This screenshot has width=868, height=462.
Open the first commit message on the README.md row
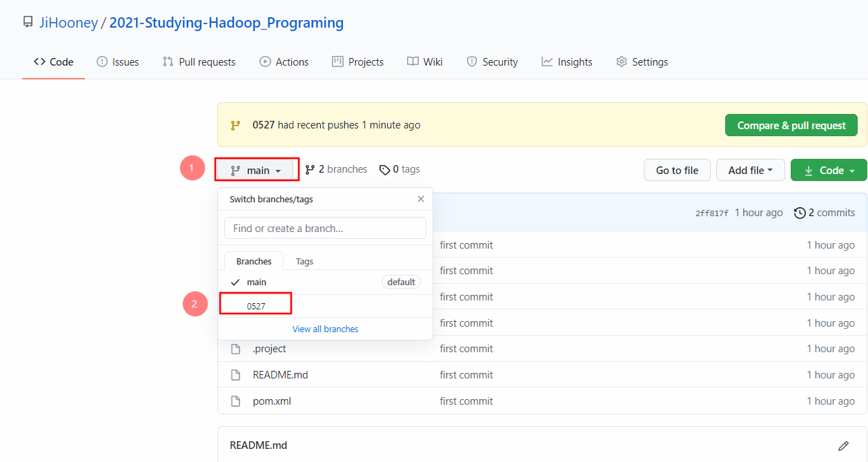466,375
